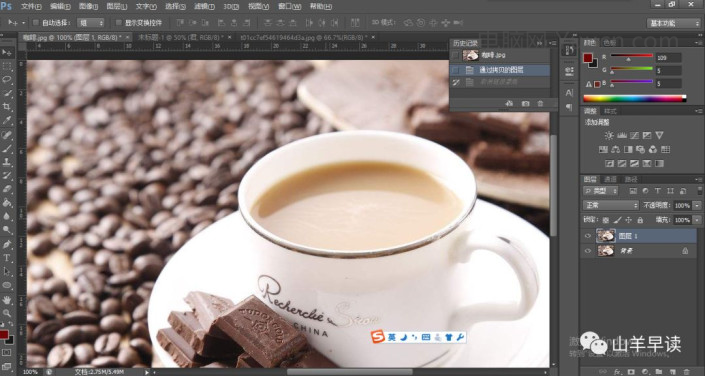Open the layer filter 类型 dropdown
Screen dimensions: 705x376
point(601,191)
